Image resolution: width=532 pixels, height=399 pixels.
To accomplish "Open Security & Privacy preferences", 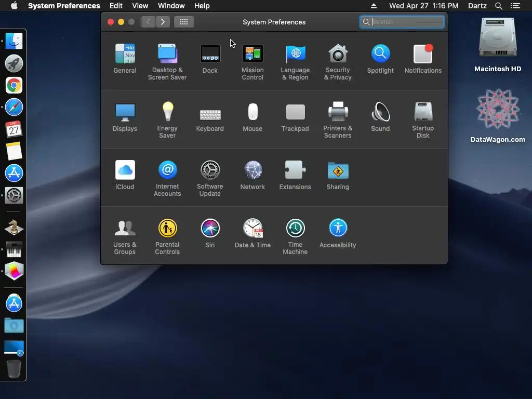I will (338, 62).
